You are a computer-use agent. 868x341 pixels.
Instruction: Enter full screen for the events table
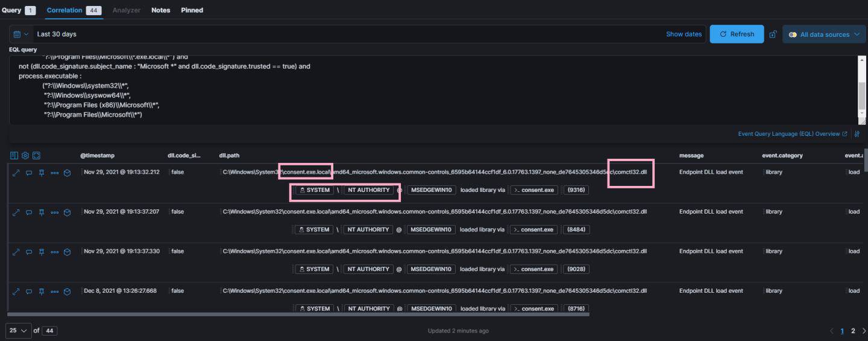[x=36, y=156]
